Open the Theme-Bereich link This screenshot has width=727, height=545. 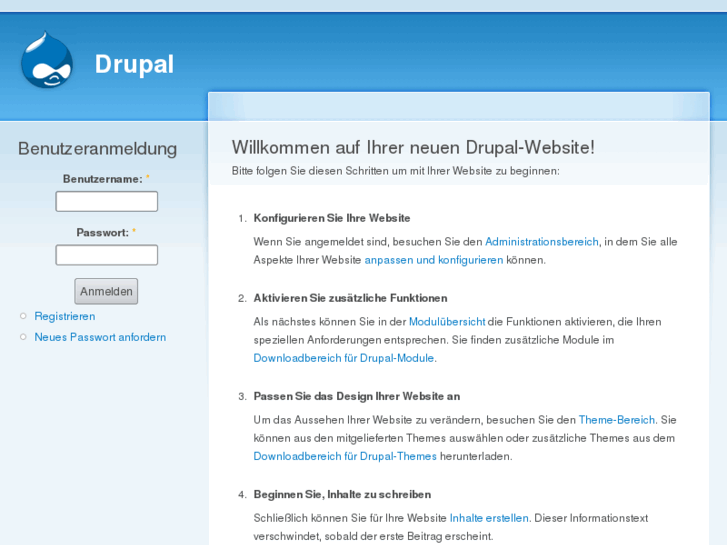point(617,420)
